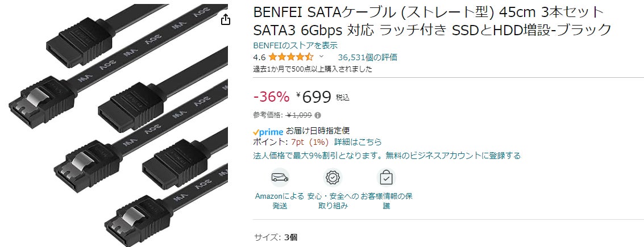Click the info icon beside 参考価格
This screenshot has height=247, width=644.
point(318,115)
